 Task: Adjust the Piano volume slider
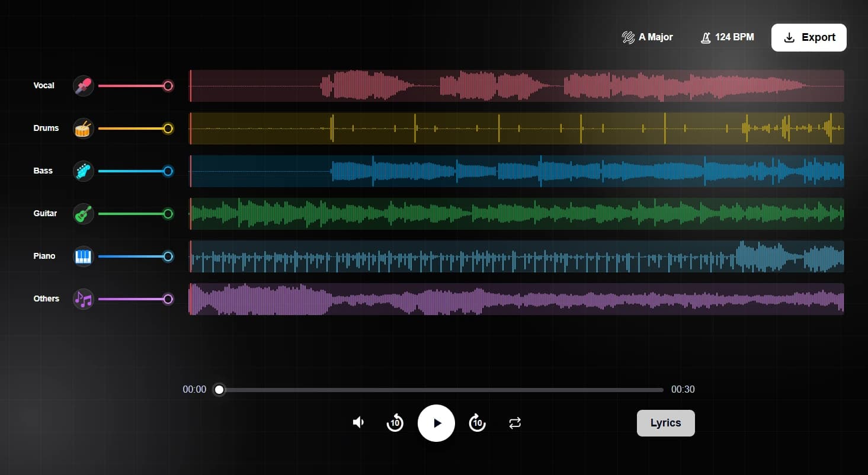pos(135,256)
